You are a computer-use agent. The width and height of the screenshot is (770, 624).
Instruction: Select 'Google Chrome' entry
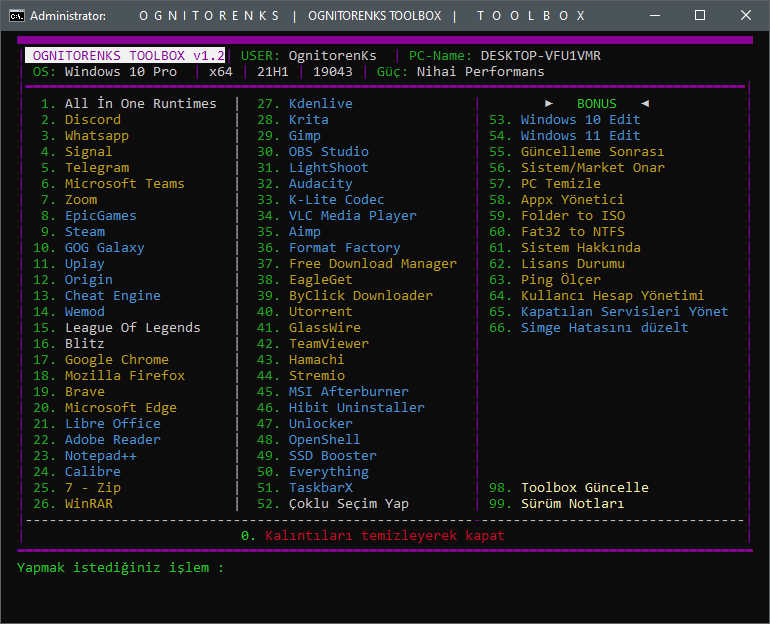pos(117,360)
